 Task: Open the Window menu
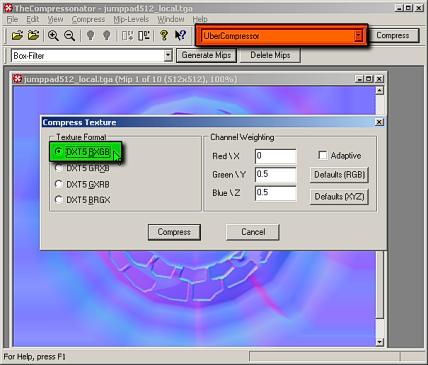click(171, 19)
